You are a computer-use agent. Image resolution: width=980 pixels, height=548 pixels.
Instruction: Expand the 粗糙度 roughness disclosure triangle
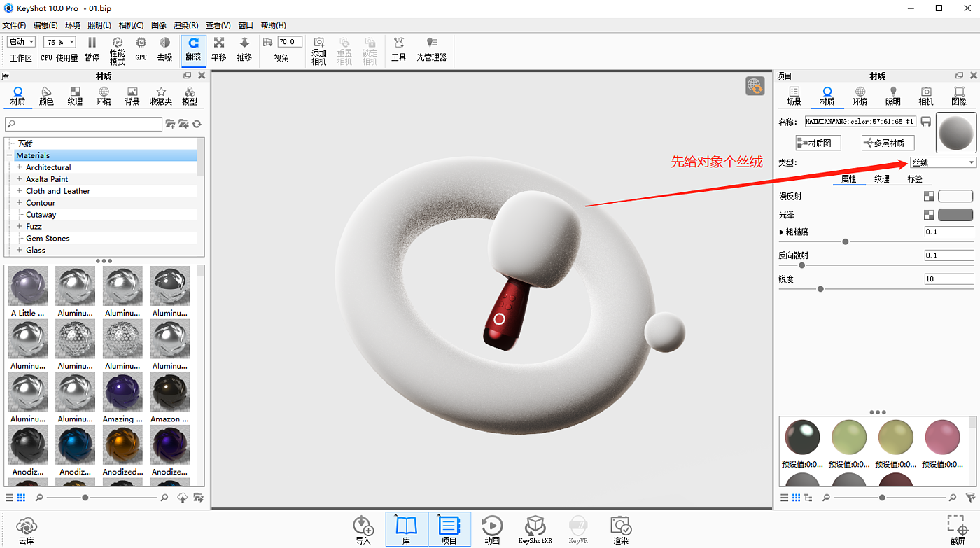point(782,232)
